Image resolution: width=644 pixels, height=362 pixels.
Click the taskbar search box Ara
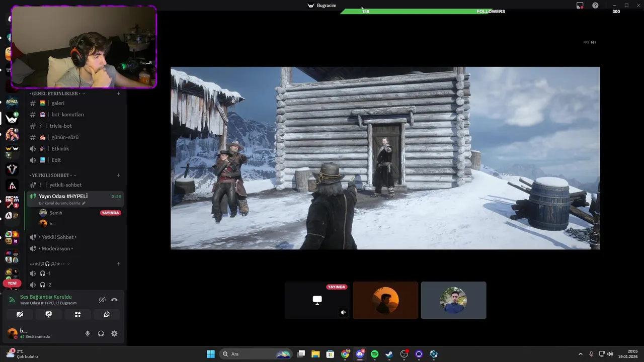point(257,354)
